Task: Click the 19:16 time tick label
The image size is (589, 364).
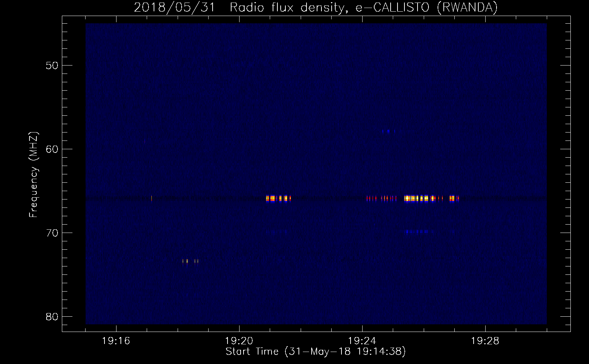Action: (116, 341)
